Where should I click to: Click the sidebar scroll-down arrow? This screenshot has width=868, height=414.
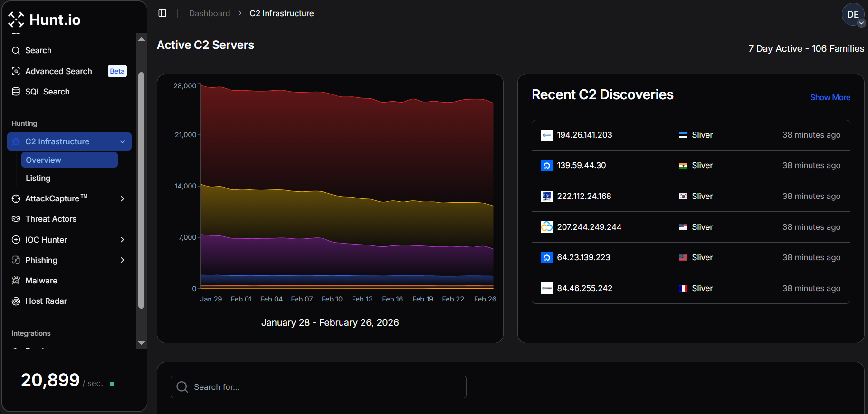pyautogui.click(x=141, y=343)
